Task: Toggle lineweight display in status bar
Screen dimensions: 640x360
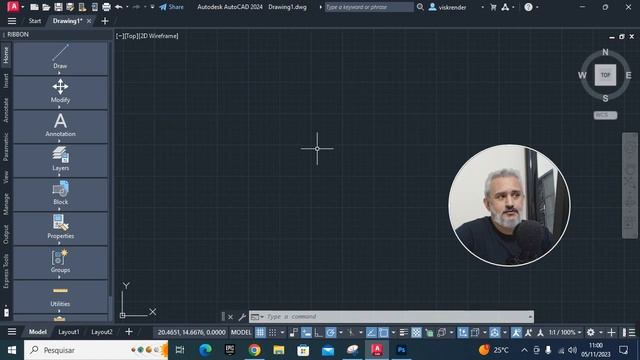Action: [404, 332]
